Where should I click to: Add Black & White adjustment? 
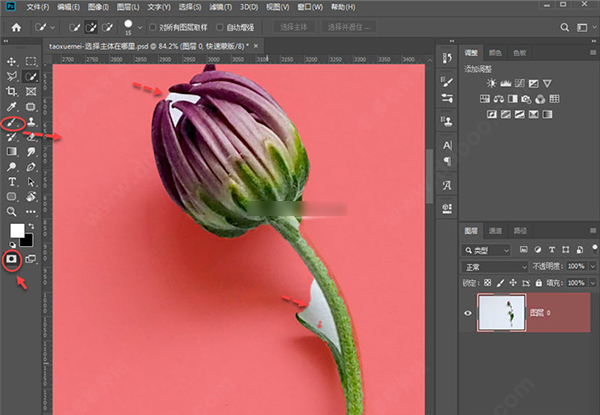(512, 99)
